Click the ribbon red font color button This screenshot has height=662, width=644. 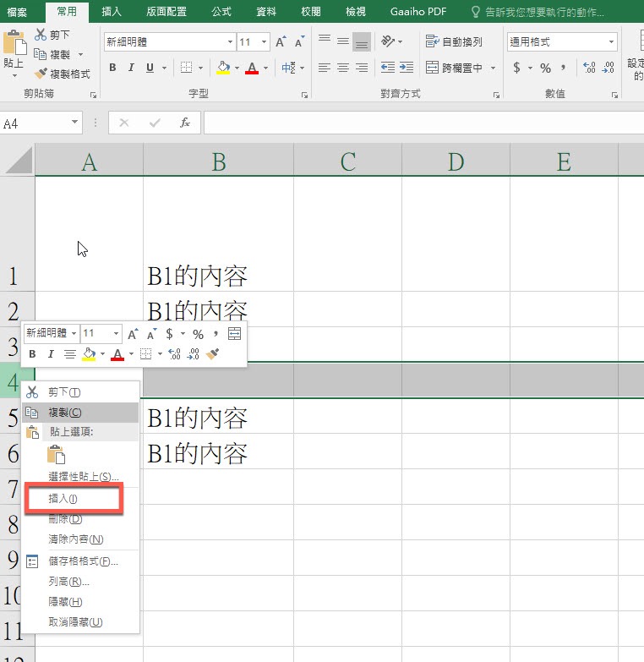click(x=252, y=68)
